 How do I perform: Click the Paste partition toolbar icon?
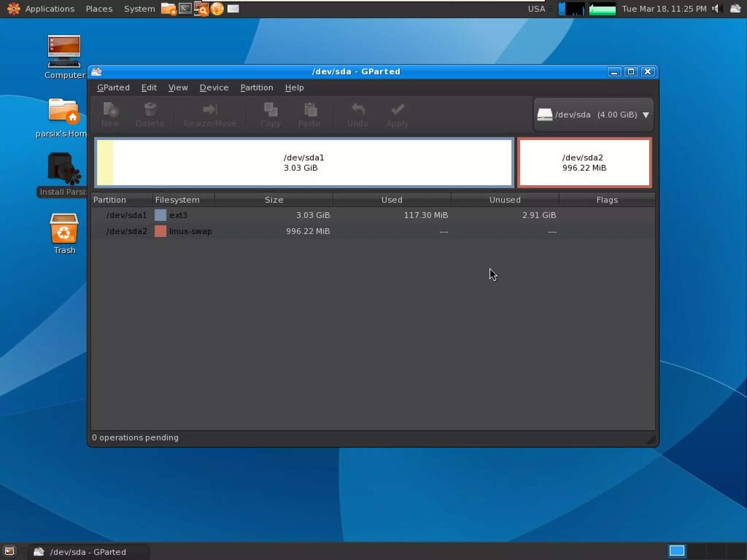tap(309, 114)
